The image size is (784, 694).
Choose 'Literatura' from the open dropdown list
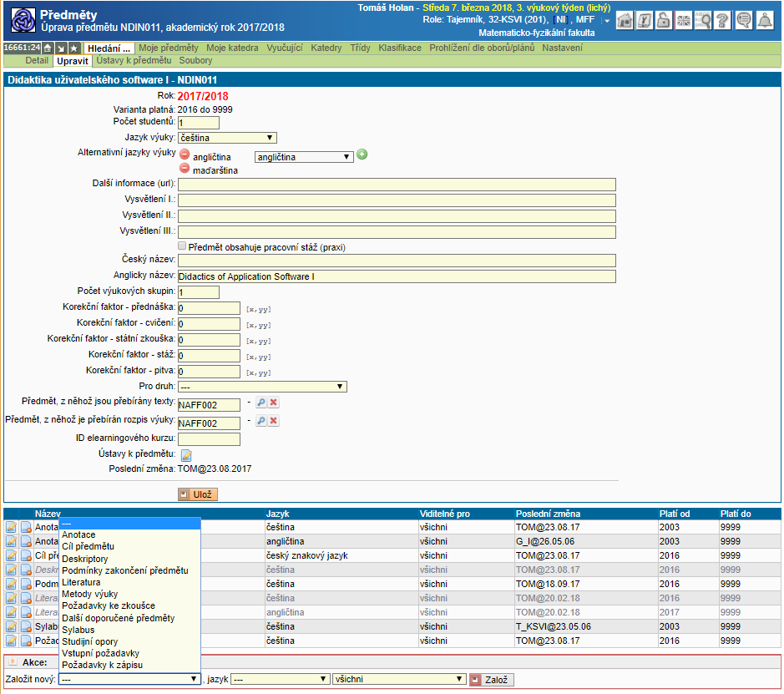81,582
